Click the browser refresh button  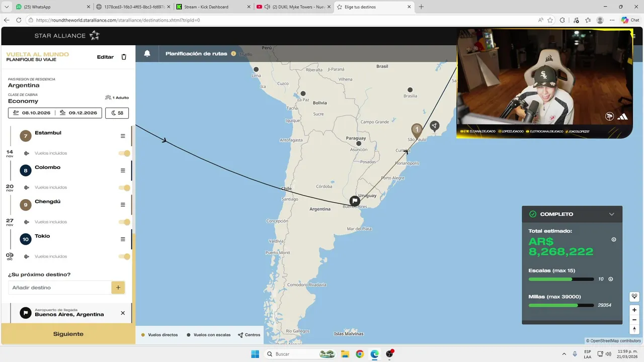(19, 20)
